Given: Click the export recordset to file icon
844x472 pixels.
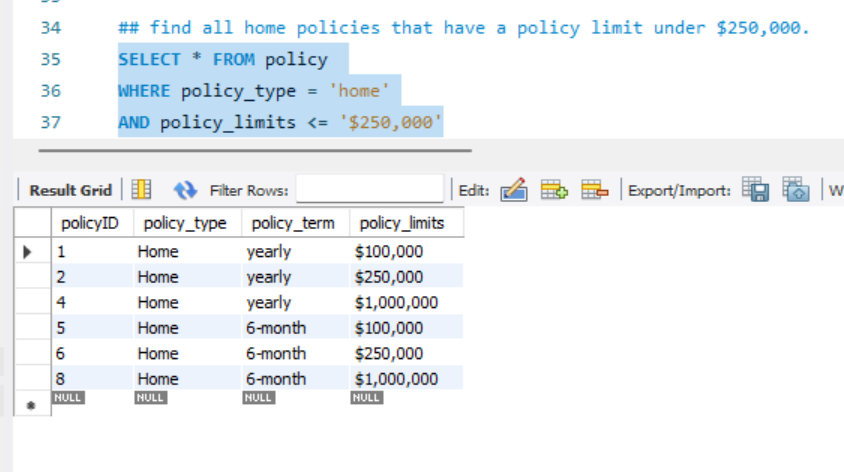Looking at the screenshot, I should (x=755, y=189).
